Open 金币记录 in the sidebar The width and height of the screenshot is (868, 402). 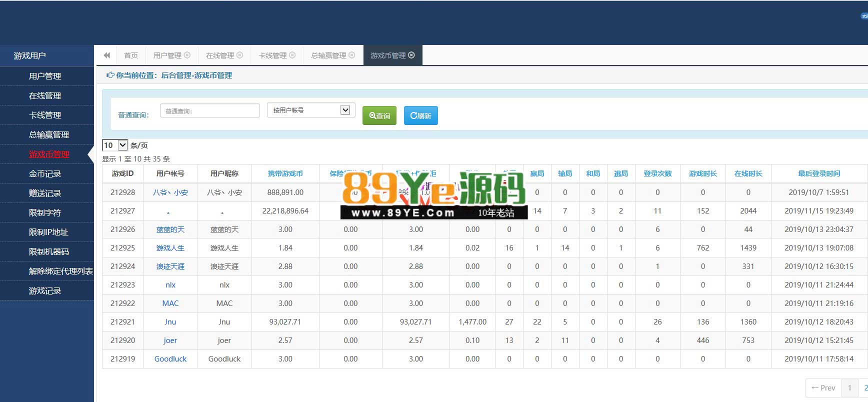coord(47,173)
